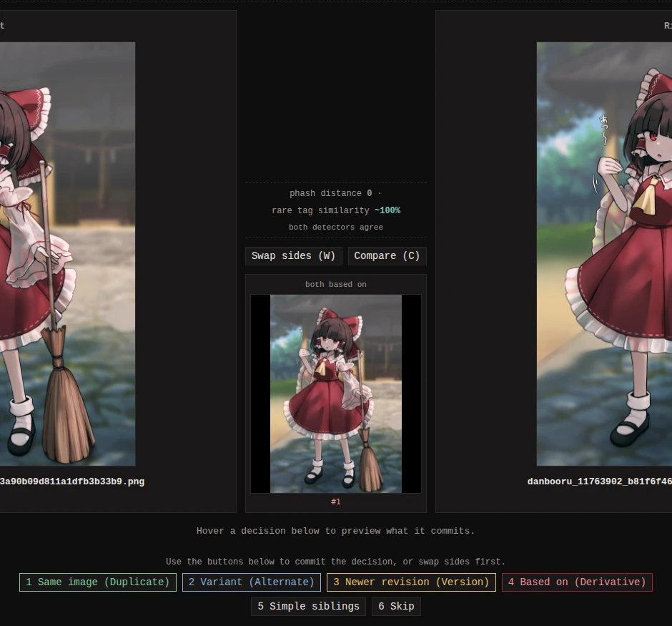The width and height of the screenshot is (672, 626).
Task: Click the phash distance 0 readout
Action: pyautogui.click(x=335, y=193)
